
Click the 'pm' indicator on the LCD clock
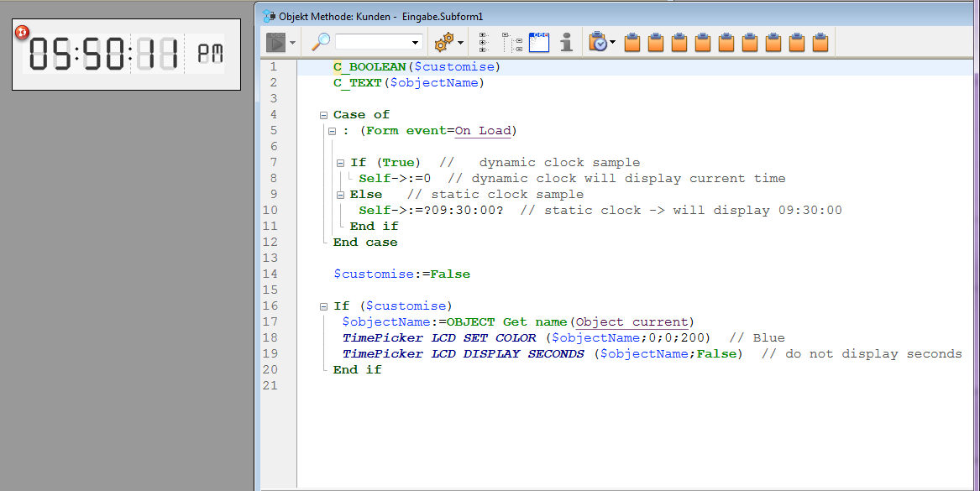tap(210, 55)
